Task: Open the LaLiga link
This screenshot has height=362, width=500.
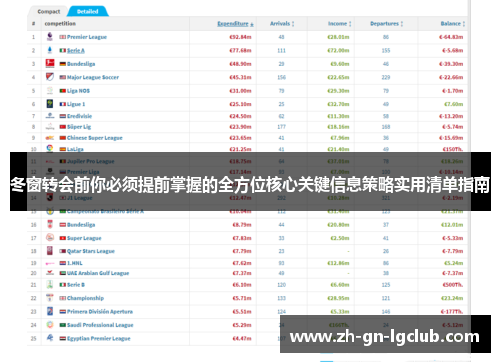Action: pyautogui.click(x=75, y=149)
